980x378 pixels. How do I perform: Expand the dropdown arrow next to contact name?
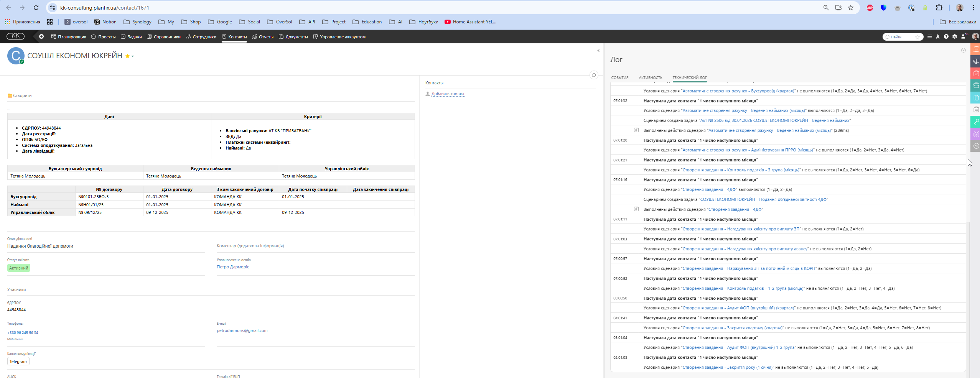[x=133, y=56]
